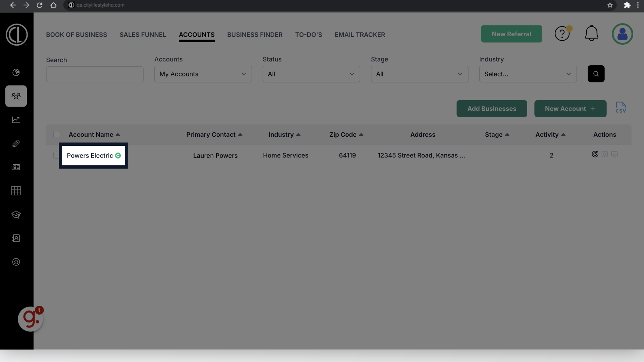Open the pencil edit sidebar icon
Screen dimensions: 644x362
tap(16, 143)
